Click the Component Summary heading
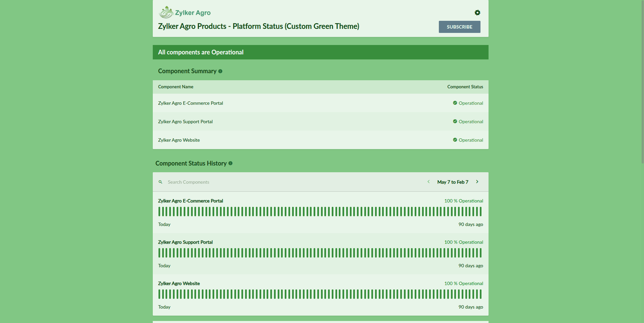Image resolution: width=644 pixels, height=323 pixels. [187, 71]
